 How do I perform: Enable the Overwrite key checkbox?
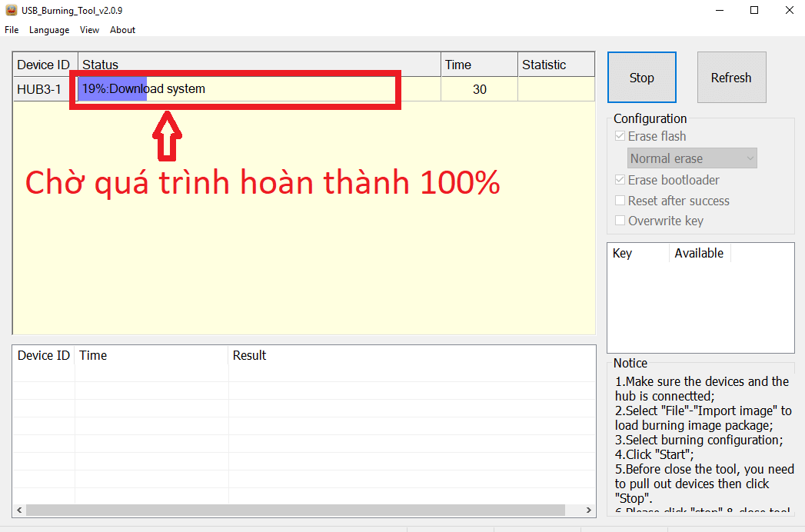point(620,221)
